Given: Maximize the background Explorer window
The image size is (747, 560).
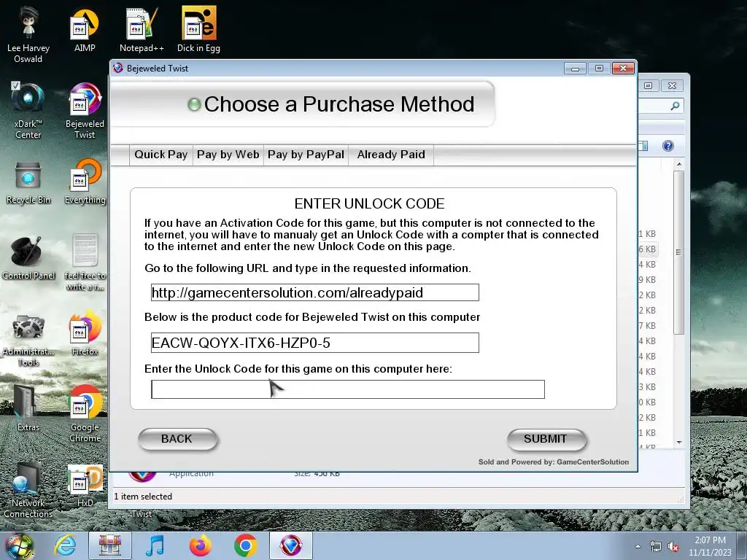Looking at the screenshot, I should (648, 86).
